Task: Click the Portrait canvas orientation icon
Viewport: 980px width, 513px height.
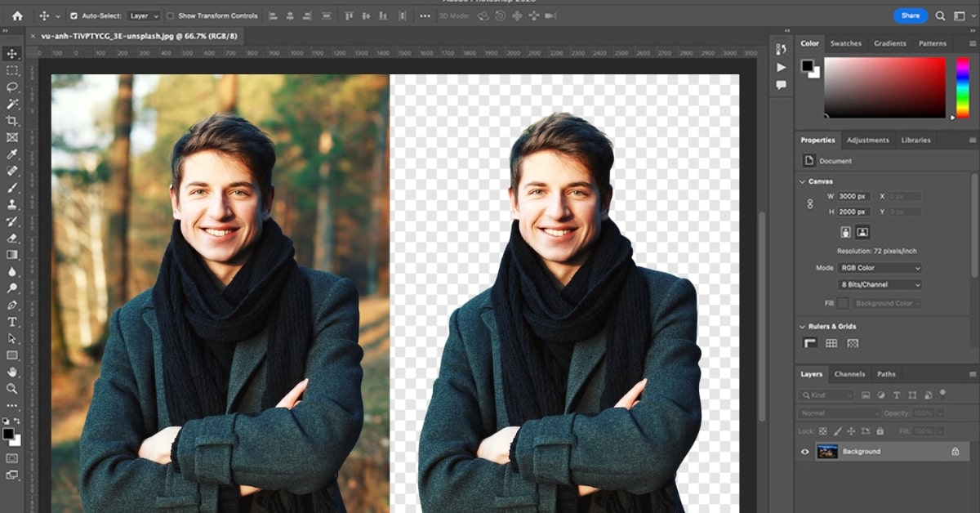Action: click(845, 232)
